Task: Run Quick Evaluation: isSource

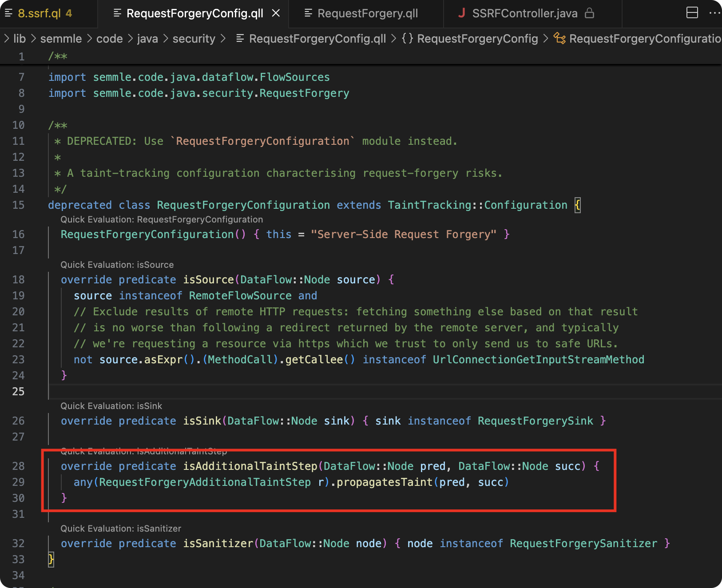Action: pyautogui.click(x=117, y=265)
